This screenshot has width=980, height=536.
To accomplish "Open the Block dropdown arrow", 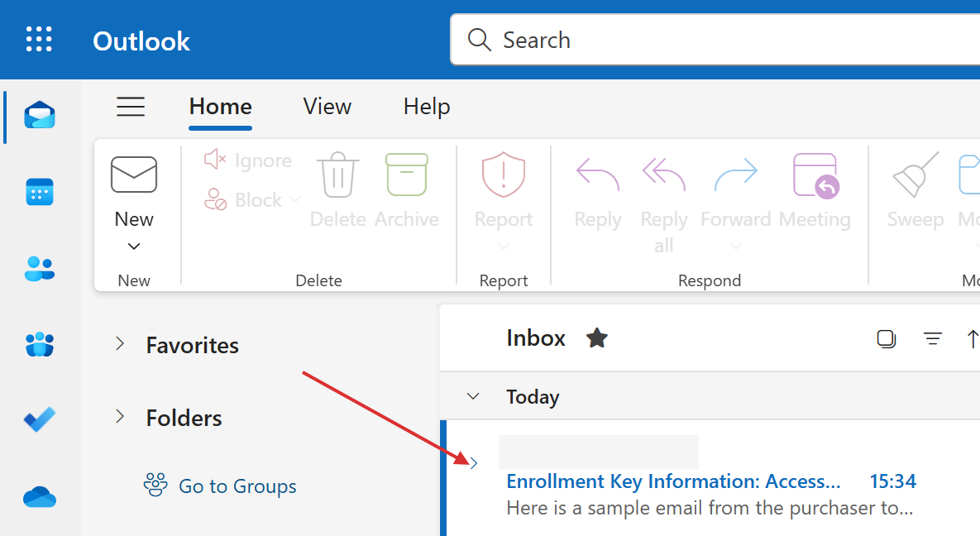I will (x=295, y=199).
